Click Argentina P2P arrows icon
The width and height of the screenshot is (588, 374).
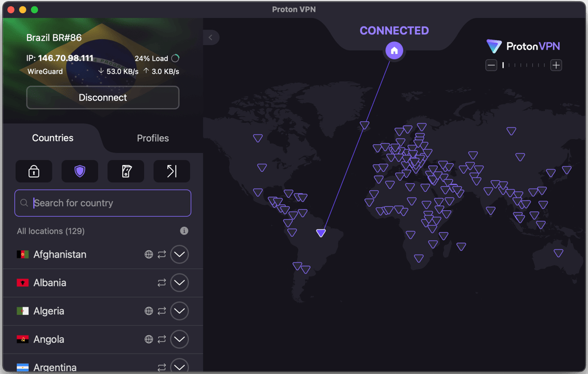(161, 367)
